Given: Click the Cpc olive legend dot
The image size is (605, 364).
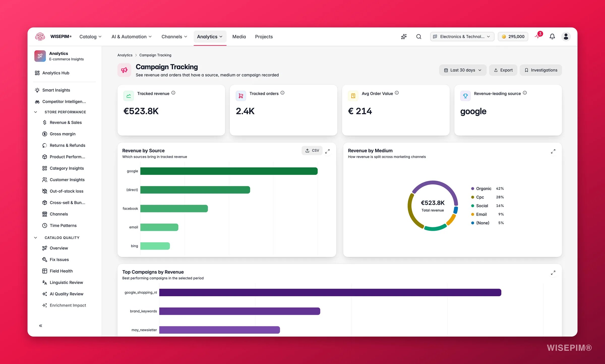Looking at the screenshot, I should point(473,197).
